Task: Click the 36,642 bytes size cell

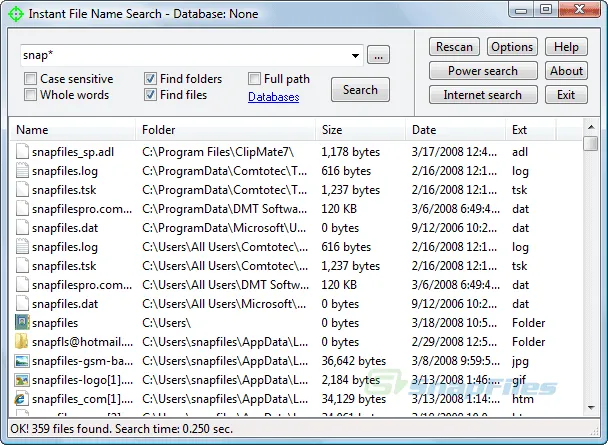Action: (354, 361)
